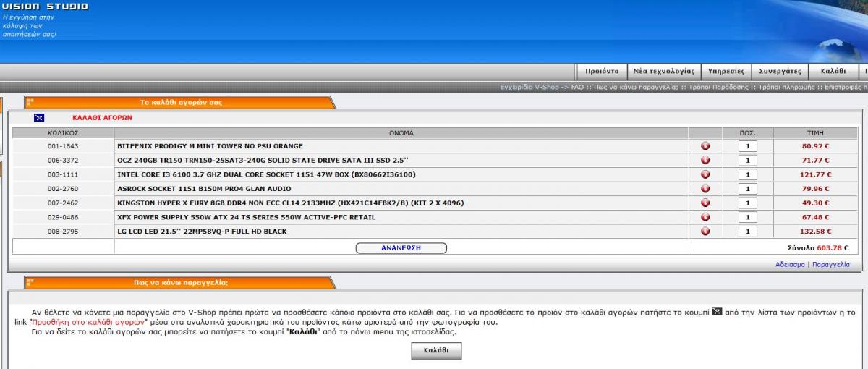The image size is (868, 369).
Task: Remove LG LCD LED monitor from cart
Action: tap(705, 232)
